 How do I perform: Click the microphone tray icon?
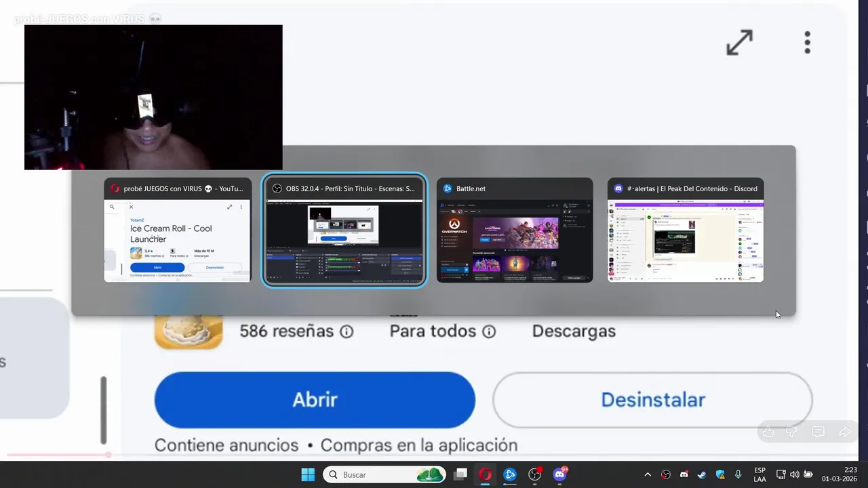coord(738,474)
